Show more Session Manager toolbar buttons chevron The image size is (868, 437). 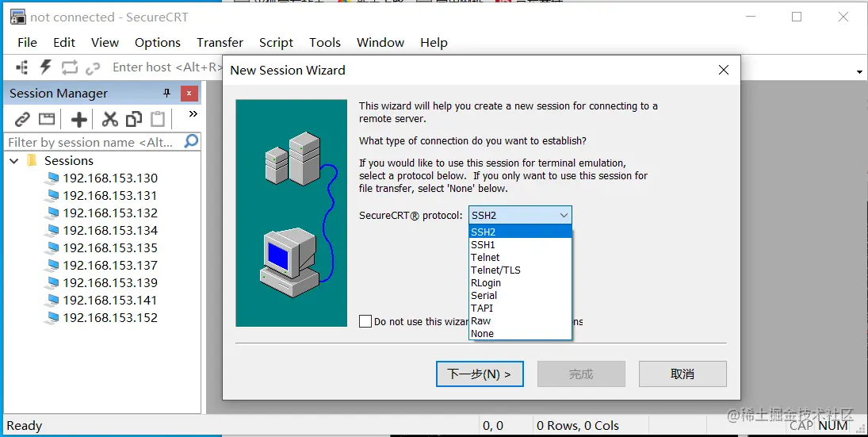point(193,114)
